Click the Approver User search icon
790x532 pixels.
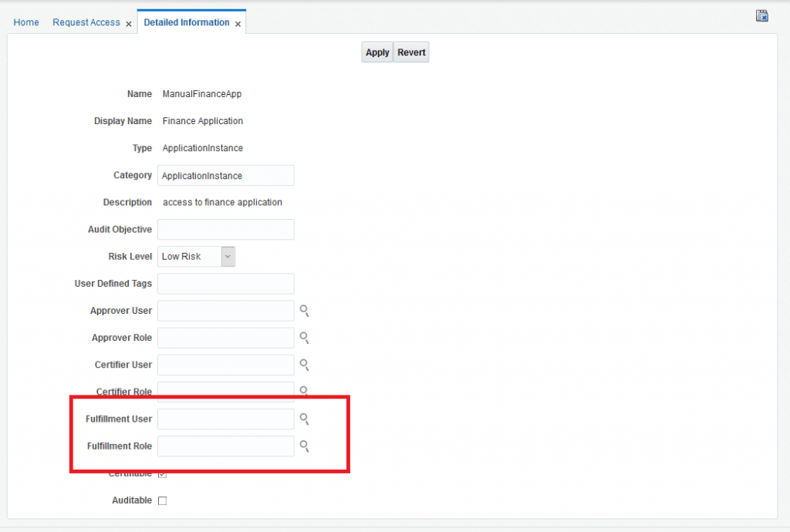[305, 311]
